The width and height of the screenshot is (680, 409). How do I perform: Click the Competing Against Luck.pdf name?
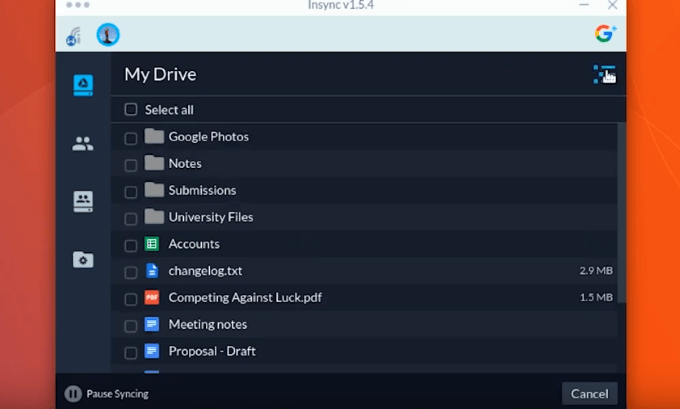tap(245, 298)
